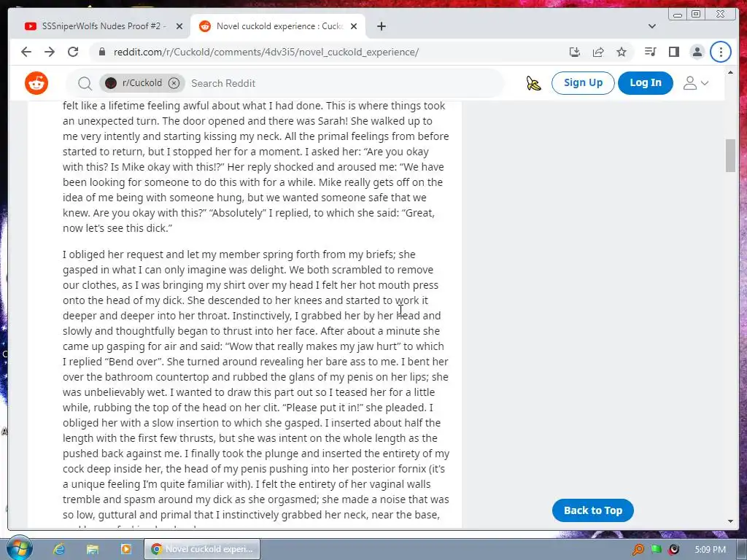Focus the Search Reddit input field
747x560 pixels.
tap(343, 83)
